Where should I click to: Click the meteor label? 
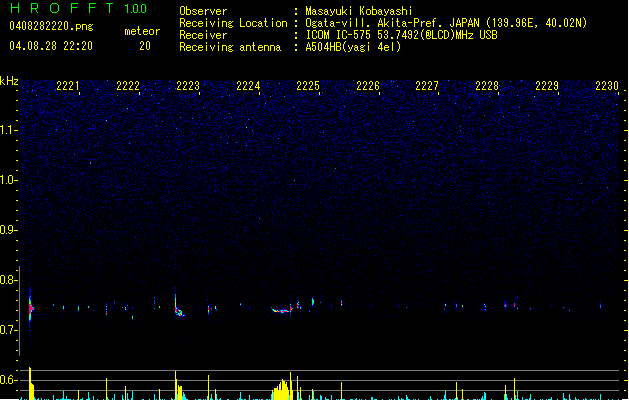point(142,31)
